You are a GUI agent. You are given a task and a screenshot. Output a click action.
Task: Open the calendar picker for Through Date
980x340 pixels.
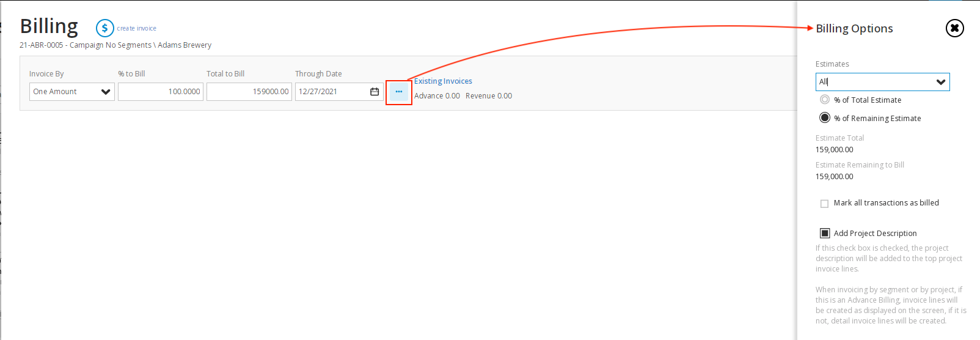[375, 92]
